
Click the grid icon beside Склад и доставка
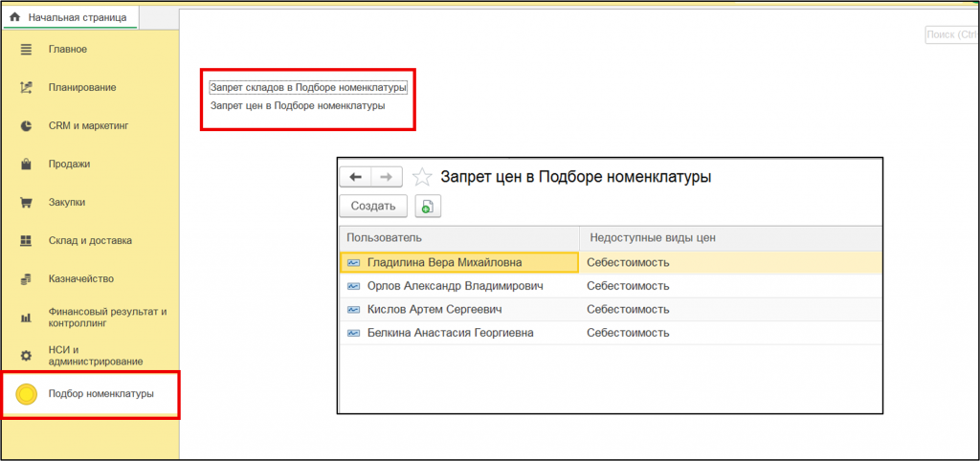26,240
